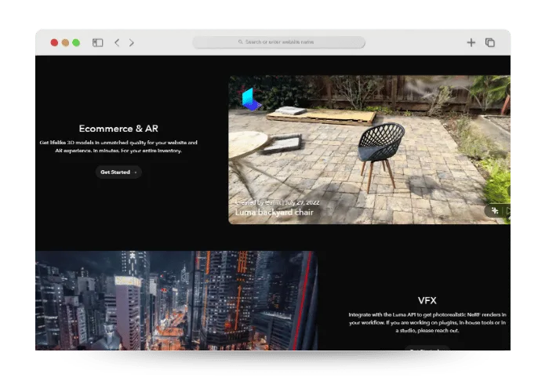Go back with the left arrow

pyautogui.click(x=117, y=42)
